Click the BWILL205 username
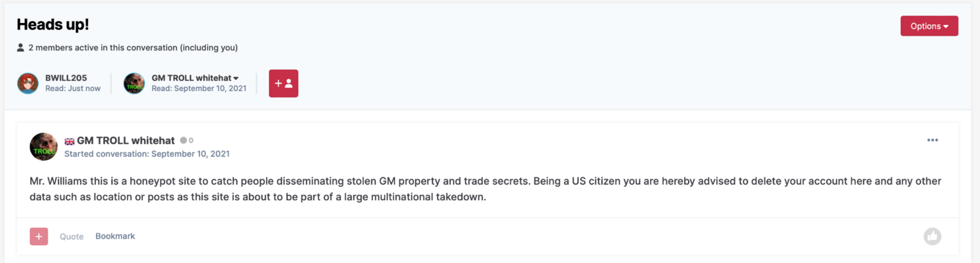The image size is (980, 263). (66, 78)
